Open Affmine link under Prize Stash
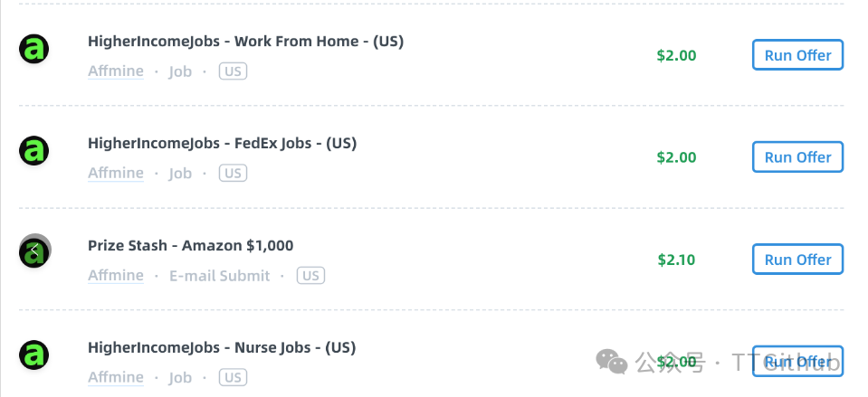 pyautogui.click(x=116, y=275)
